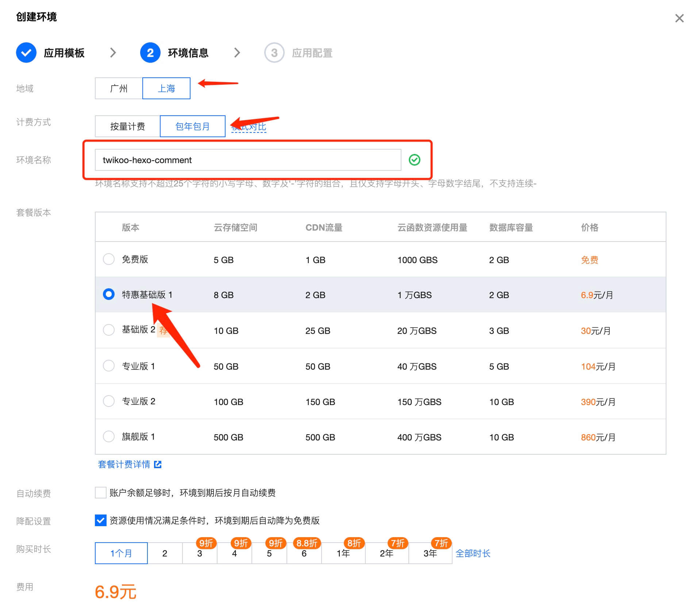Click the 8.8折 badge above 6
Viewport: 700px width, 605px height.
[307, 543]
